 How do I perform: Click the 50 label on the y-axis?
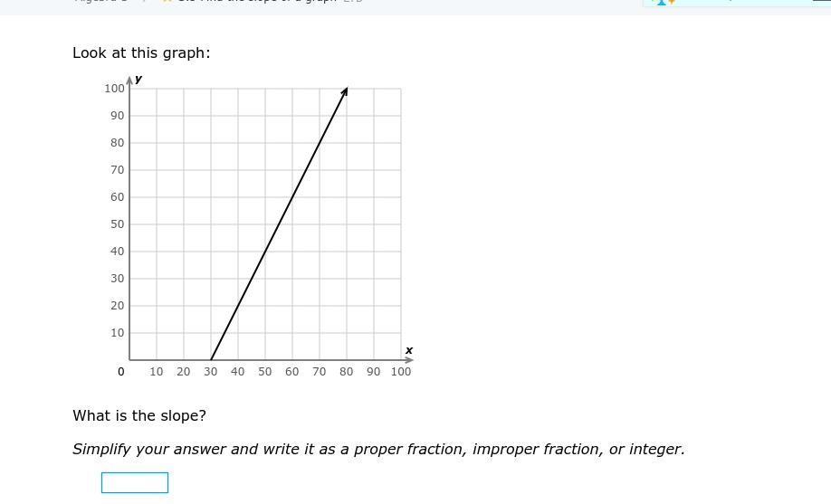click(118, 224)
